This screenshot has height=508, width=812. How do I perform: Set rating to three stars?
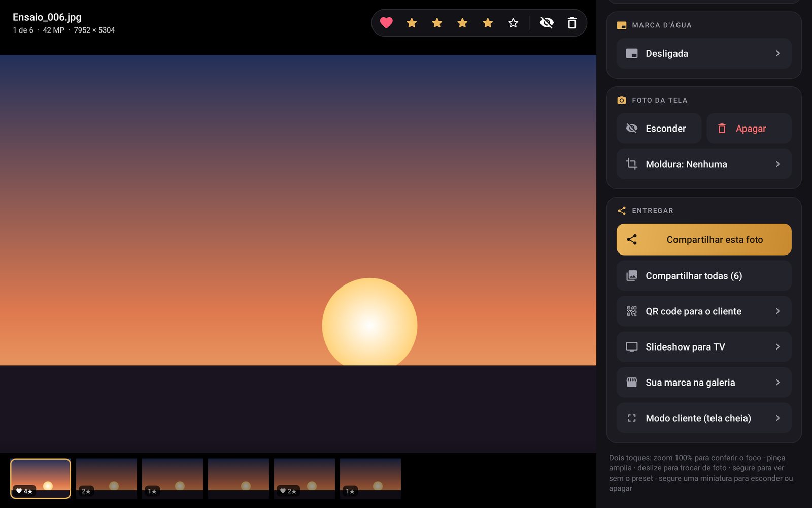[462, 23]
